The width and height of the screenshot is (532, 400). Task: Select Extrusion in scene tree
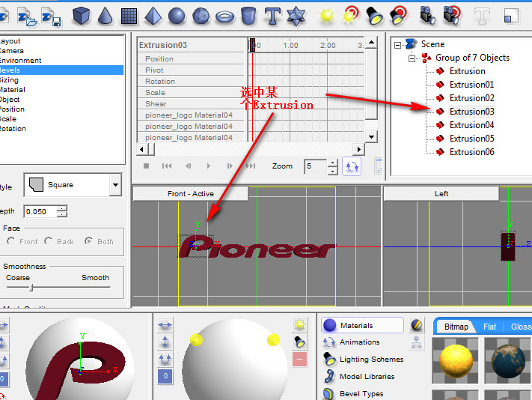coord(467,71)
